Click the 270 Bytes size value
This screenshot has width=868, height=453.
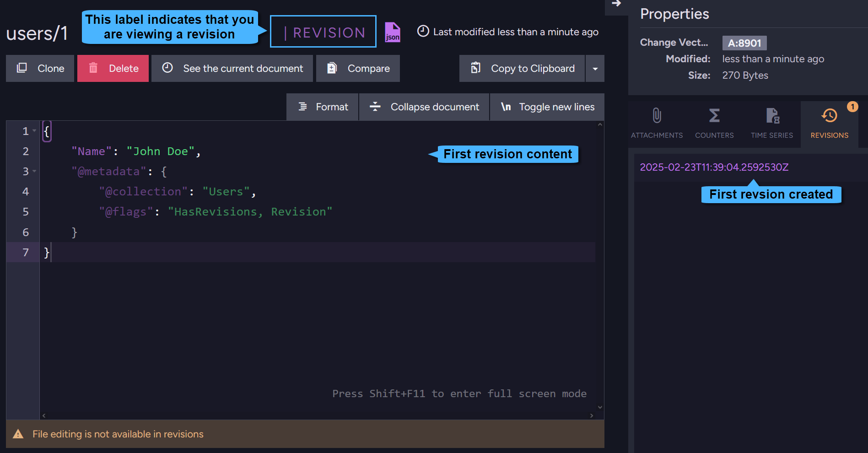[x=745, y=75]
